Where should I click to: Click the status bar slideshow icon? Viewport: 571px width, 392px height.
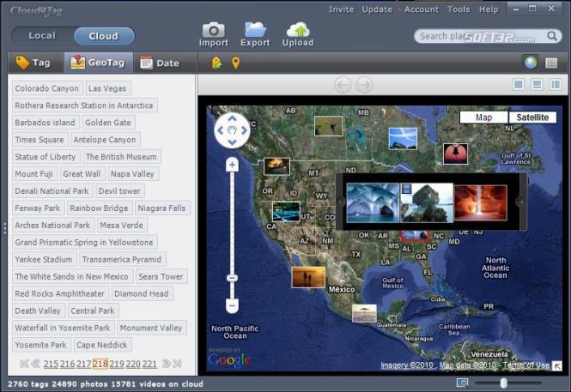(462, 383)
